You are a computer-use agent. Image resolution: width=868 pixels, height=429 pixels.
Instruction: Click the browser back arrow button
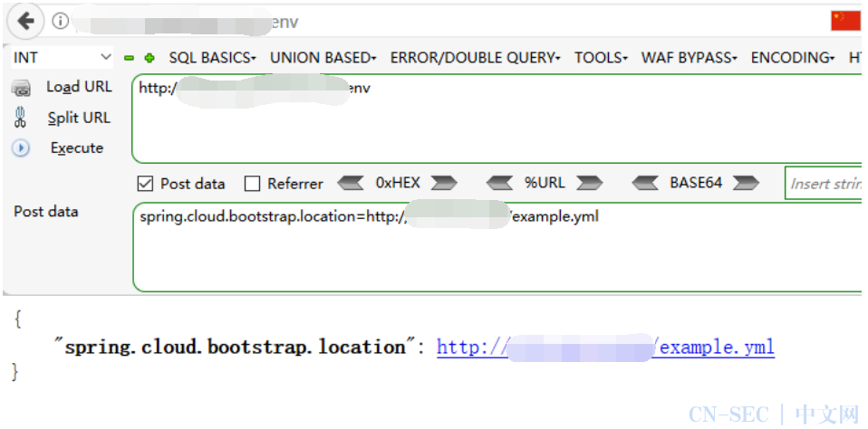point(25,21)
